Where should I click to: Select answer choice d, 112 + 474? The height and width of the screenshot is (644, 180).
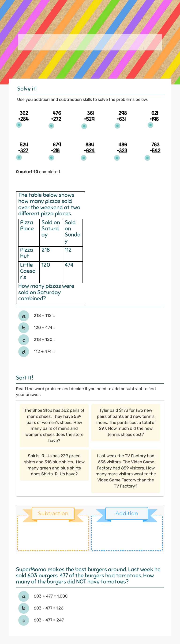[24, 352]
